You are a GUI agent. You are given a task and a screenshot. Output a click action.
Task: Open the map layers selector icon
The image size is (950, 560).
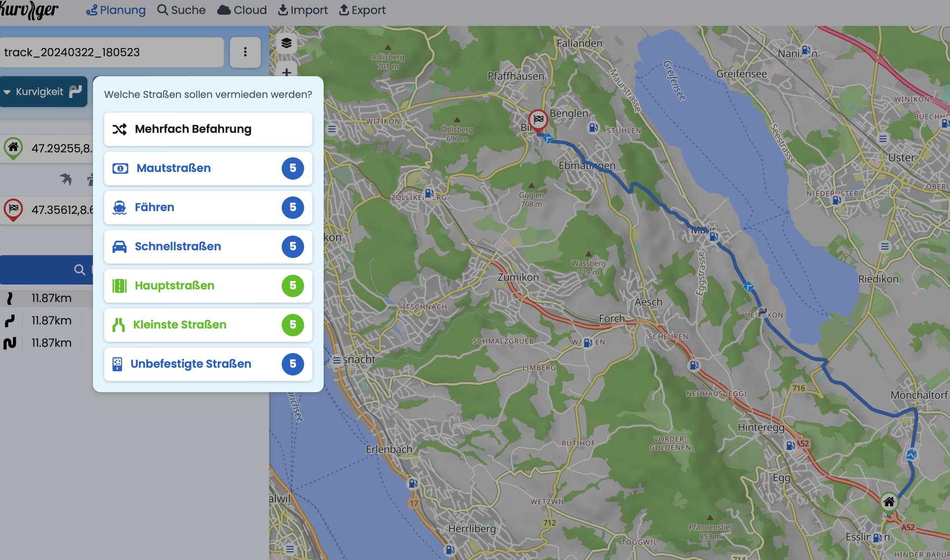[286, 43]
